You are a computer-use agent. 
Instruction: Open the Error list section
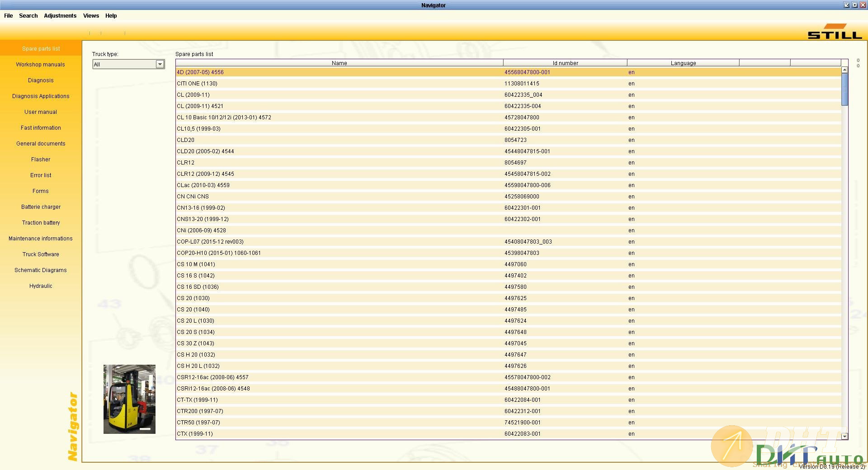(41, 175)
